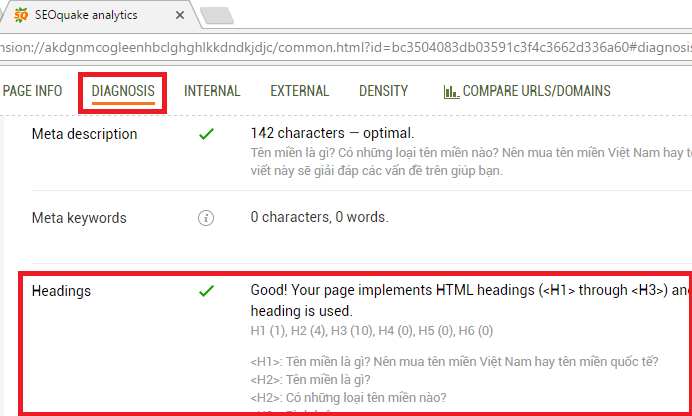This screenshot has width=692, height=416.
Task: Click the Meta keywords row label
Action: [79, 217]
